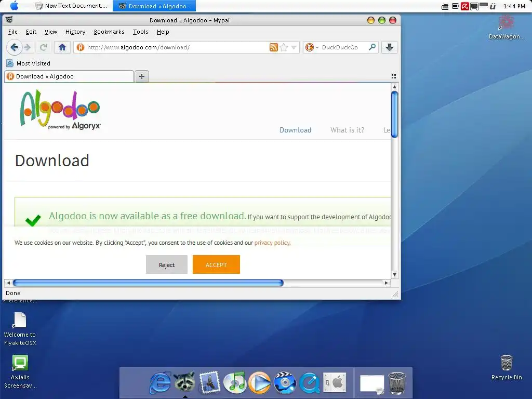This screenshot has width=532, height=399.
Task: Click the forward arrow navigation button
Action: (x=28, y=47)
